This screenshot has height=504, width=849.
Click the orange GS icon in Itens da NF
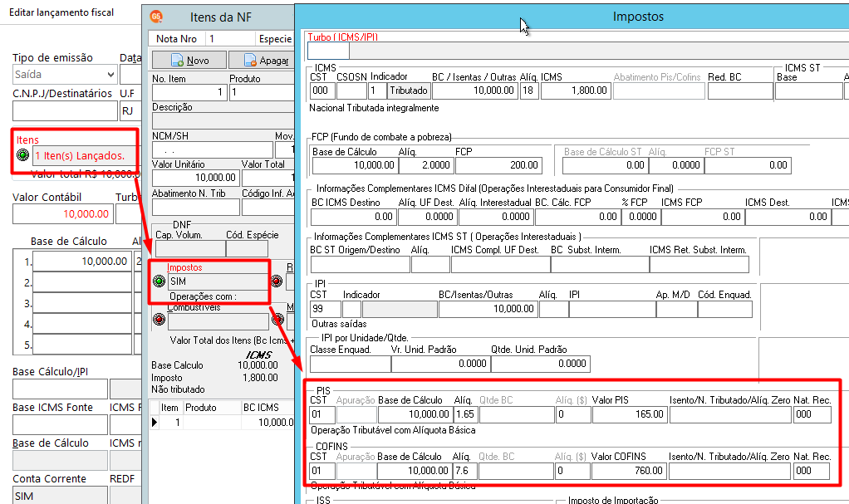pyautogui.click(x=156, y=17)
